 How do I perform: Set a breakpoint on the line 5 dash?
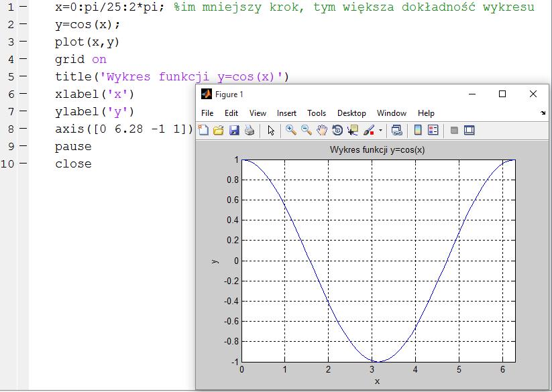click(x=23, y=76)
